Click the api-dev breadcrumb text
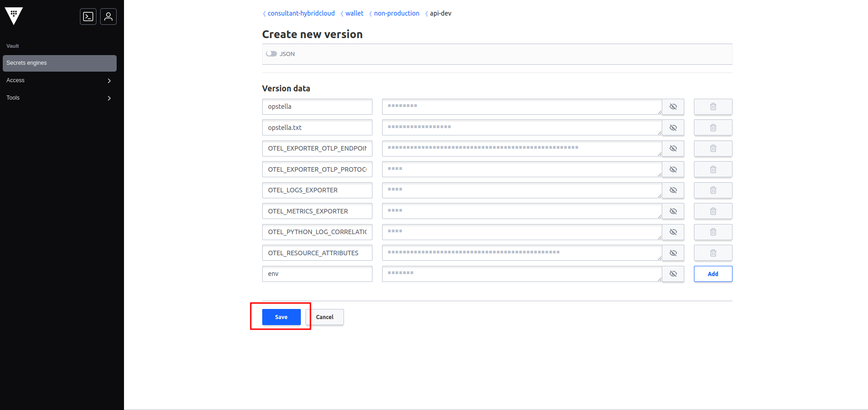This screenshot has width=868, height=410. (440, 13)
